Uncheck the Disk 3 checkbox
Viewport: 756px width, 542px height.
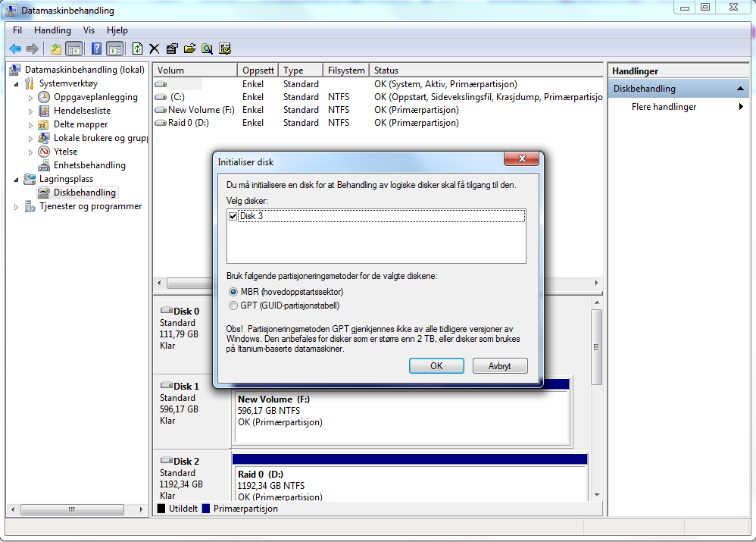pos(233,216)
